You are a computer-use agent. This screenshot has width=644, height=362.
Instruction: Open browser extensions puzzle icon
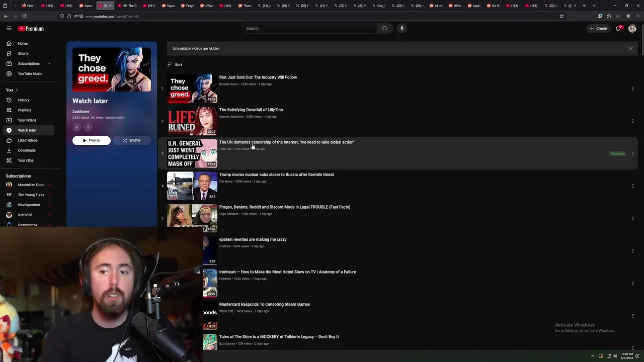point(609,16)
